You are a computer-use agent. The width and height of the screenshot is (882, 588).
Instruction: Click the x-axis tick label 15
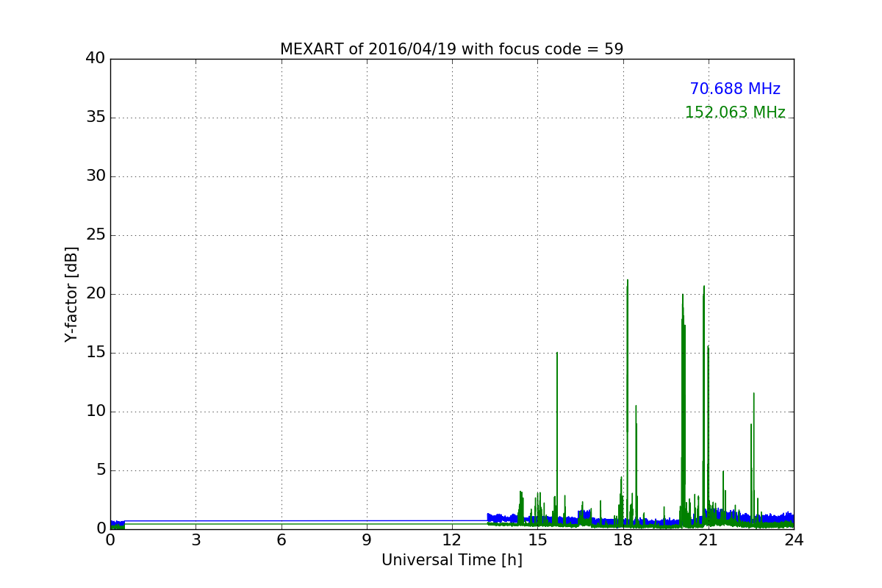pyautogui.click(x=537, y=540)
